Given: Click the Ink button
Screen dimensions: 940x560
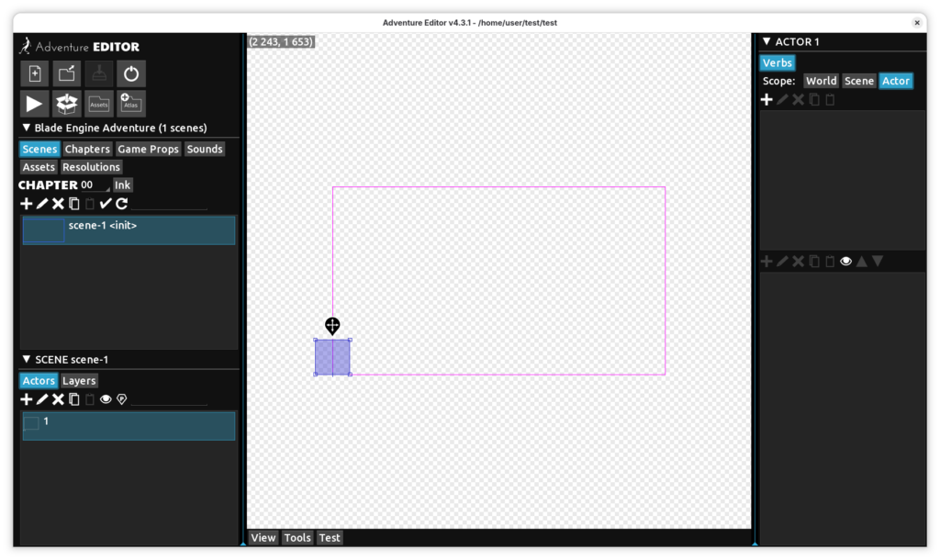Looking at the screenshot, I should pos(122,185).
